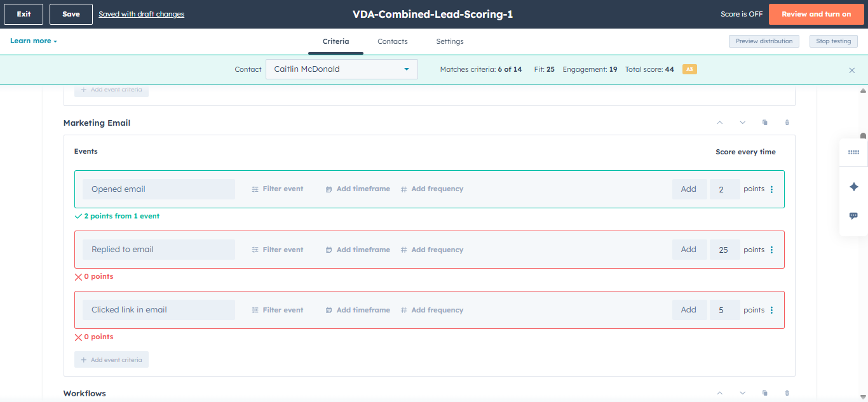This screenshot has height=402, width=868.
Task: Clone the Marketing Email group
Action: tap(765, 123)
